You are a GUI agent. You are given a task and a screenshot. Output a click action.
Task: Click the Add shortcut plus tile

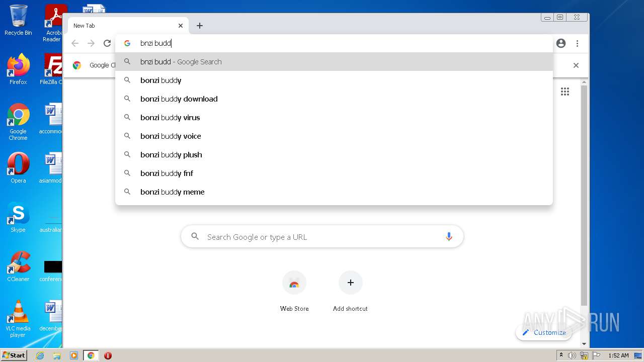pos(351,292)
